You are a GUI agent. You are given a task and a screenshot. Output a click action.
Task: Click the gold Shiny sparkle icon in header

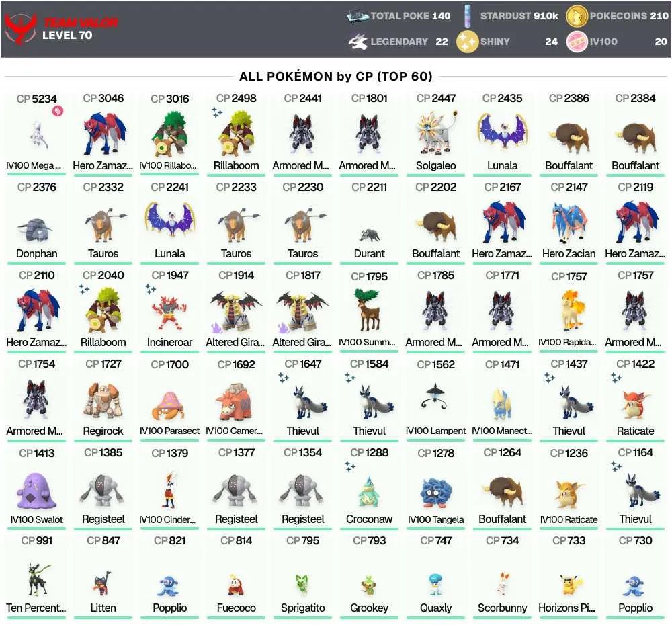pyautogui.click(x=467, y=42)
